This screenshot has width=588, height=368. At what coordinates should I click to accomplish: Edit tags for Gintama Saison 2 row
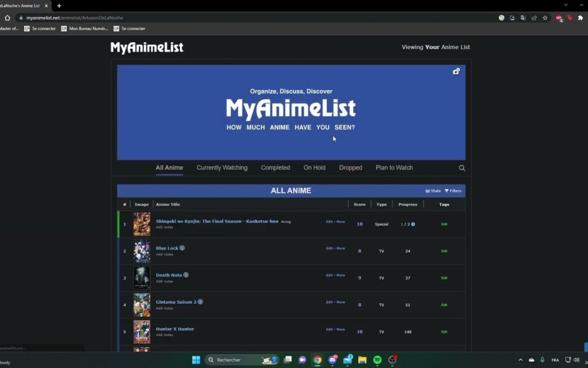pos(444,305)
